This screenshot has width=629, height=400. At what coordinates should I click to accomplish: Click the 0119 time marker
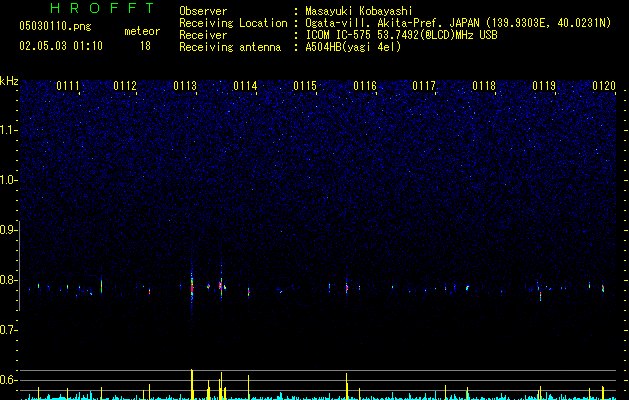[544, 86]
